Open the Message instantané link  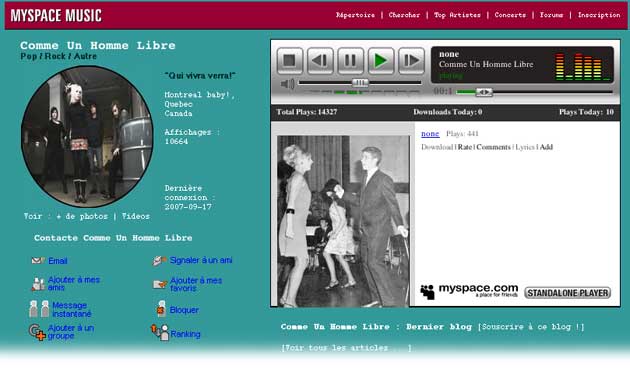72,309
